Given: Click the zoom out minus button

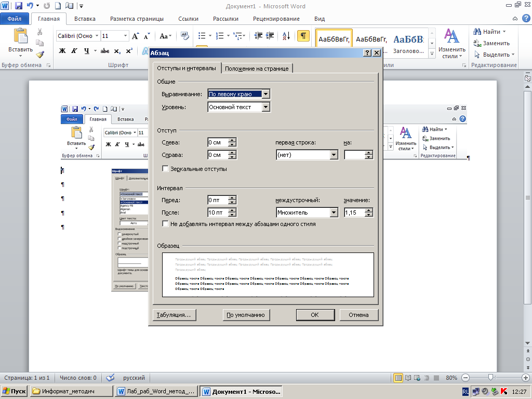Looking at the screenshot, I should pos(465,378).
